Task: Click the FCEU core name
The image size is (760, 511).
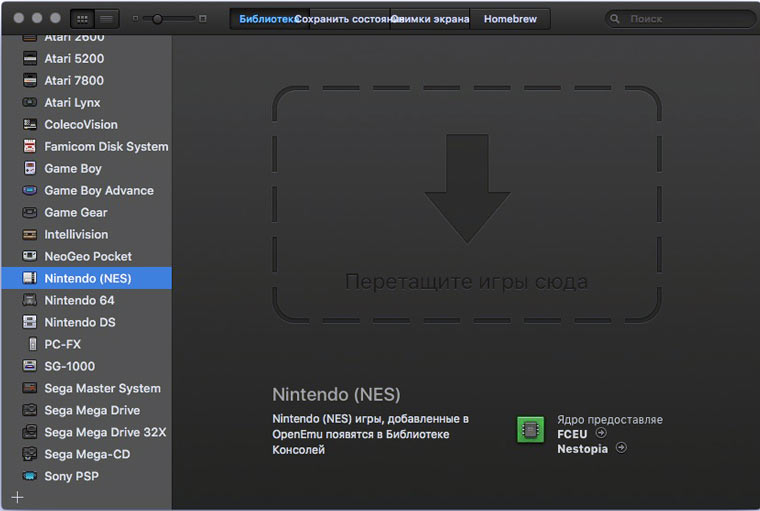Action: point(572,434)
